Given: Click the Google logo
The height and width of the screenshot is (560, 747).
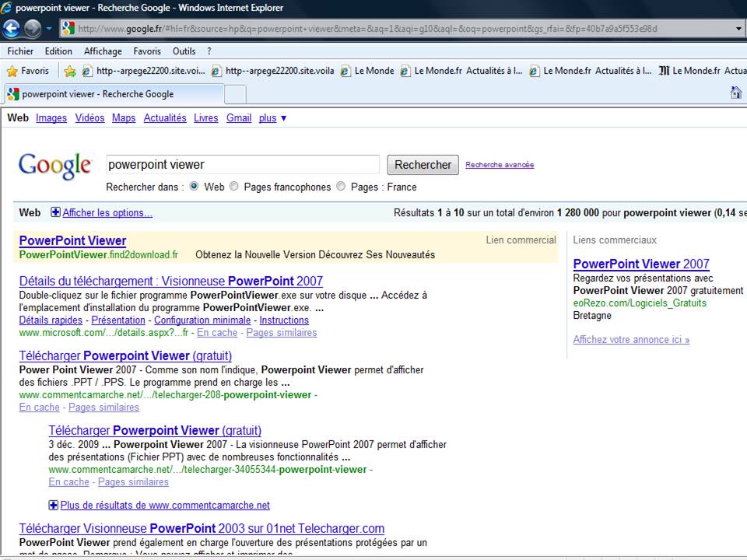Looking at the screenshot, I should click(54, 166).
